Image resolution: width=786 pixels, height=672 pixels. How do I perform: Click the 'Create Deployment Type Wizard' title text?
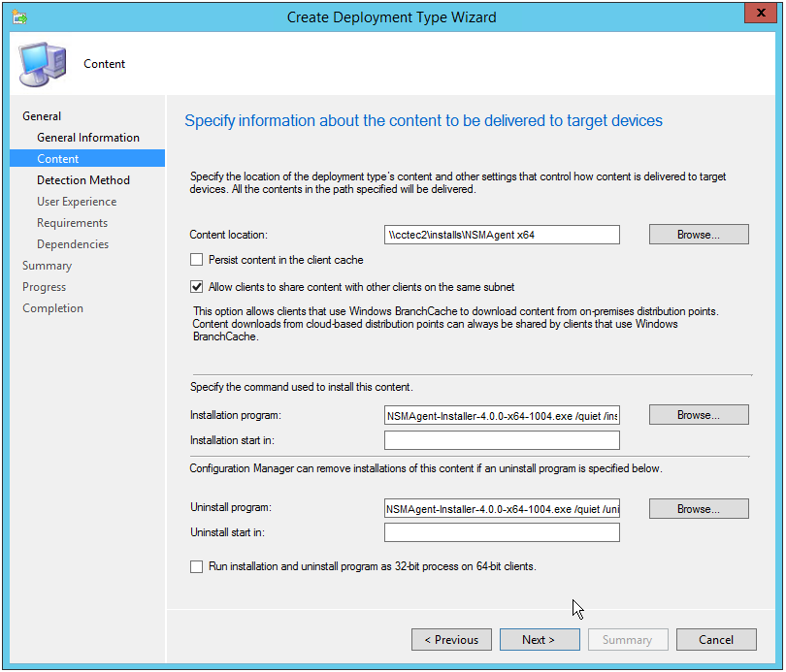click(391, 17)
